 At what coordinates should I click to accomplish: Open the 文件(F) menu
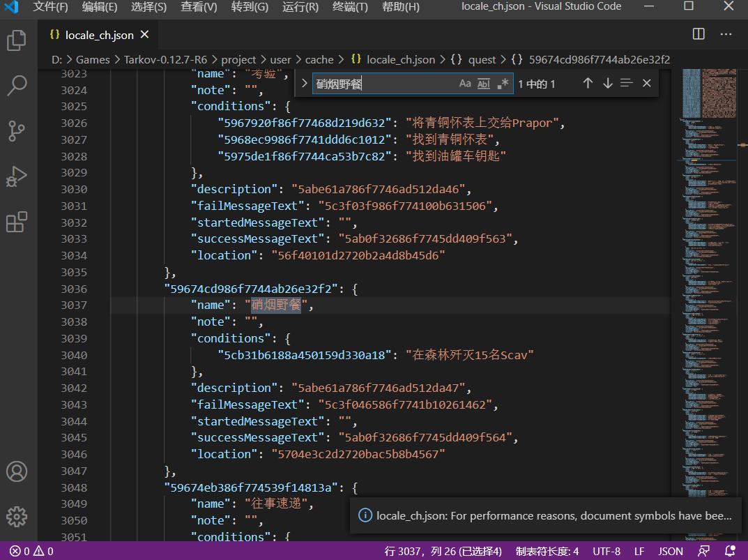(51, 7)
